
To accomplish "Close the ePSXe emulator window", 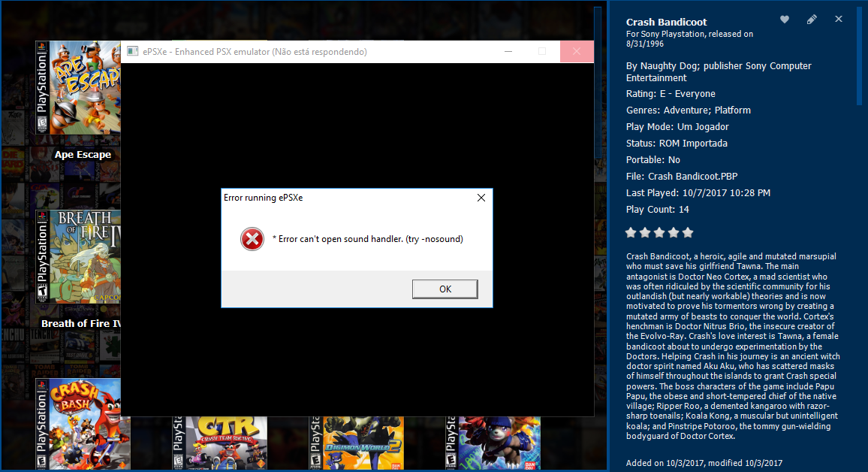I will (576, 52).
